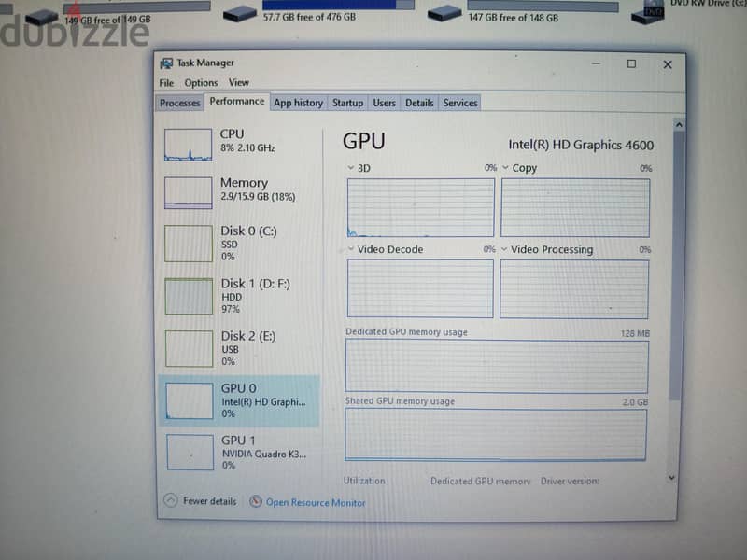The width and height of the screenshot is (747, 560).
Task: Click the GPU panel vertical scrollbar thumb
Action: pos(676,266)
